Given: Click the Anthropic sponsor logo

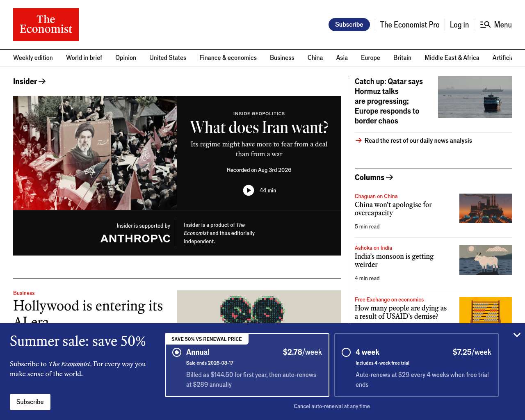Looking at the screenshot, I should click(135, 238).
